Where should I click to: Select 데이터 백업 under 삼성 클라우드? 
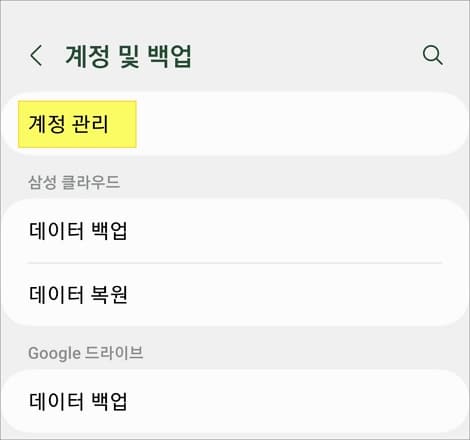(235, 231)
